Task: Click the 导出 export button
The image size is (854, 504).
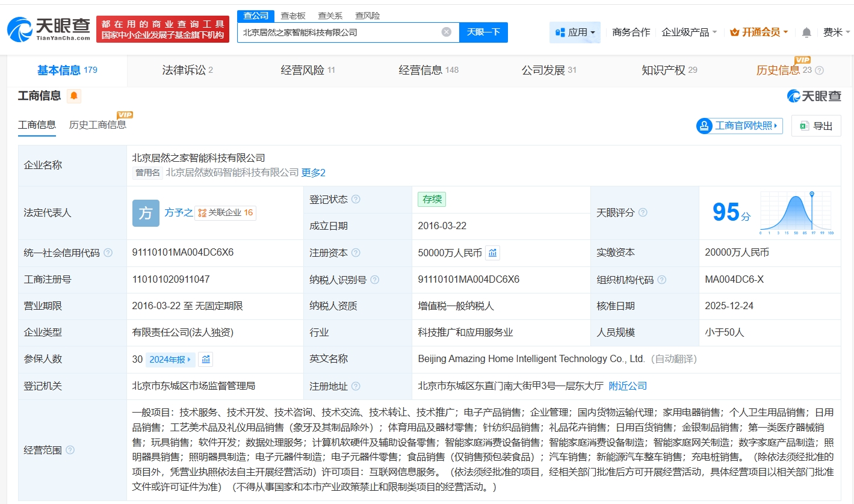Action: click(816, 126)
